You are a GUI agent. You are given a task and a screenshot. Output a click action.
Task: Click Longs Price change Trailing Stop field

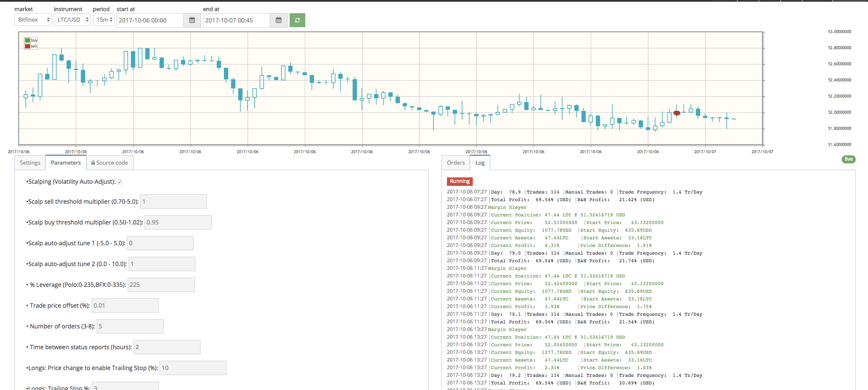click(x=193, y=368)
